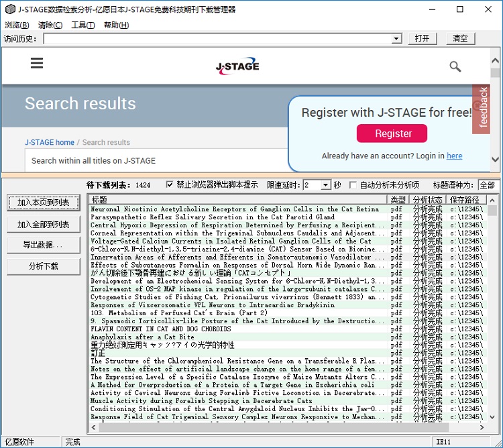
Task: Open the J-STAGE hamburger menu icon
Action: coord(37,63)
